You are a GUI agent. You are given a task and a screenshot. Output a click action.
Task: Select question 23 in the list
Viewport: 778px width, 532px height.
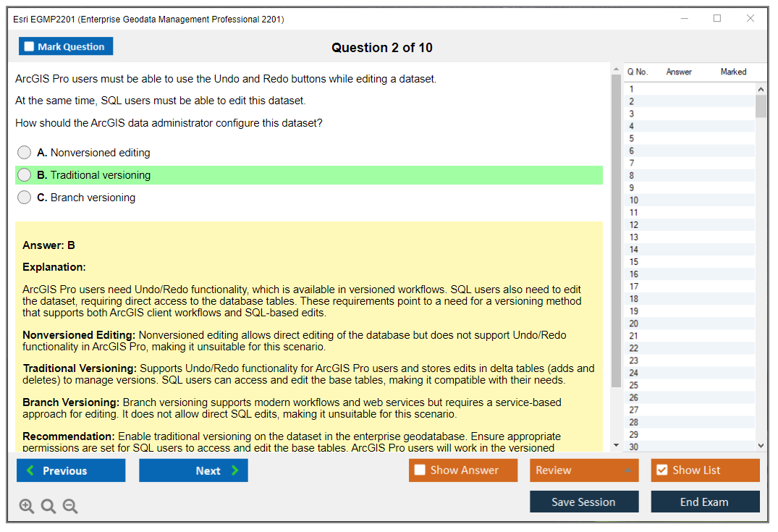pyautogui.click(x=690, y=360)
